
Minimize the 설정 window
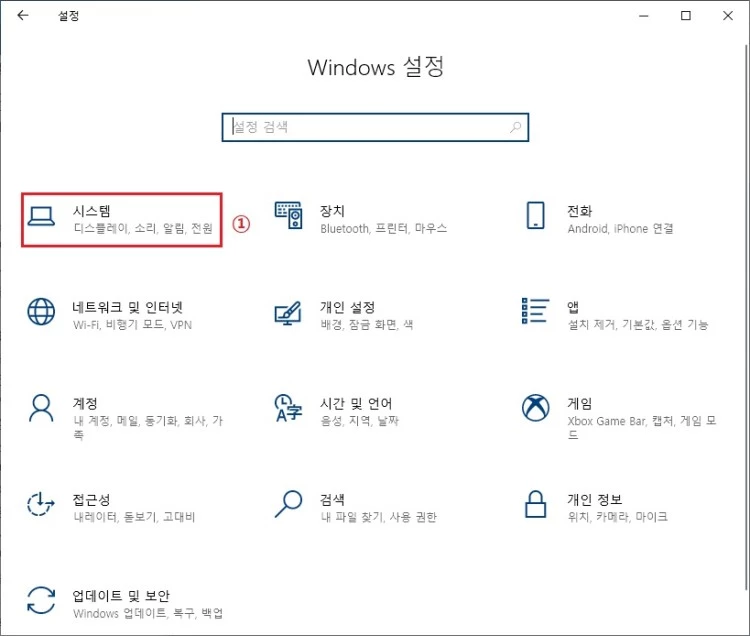[644, 16]
